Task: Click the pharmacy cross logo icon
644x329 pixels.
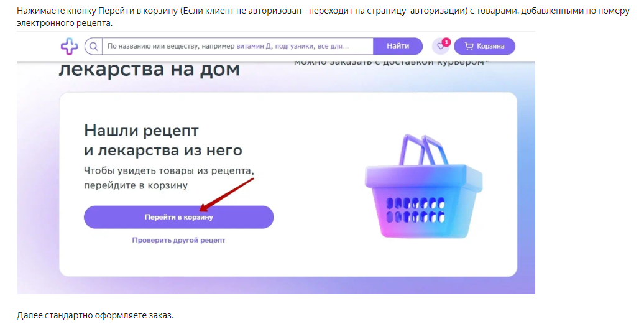Action: [69, 46]
